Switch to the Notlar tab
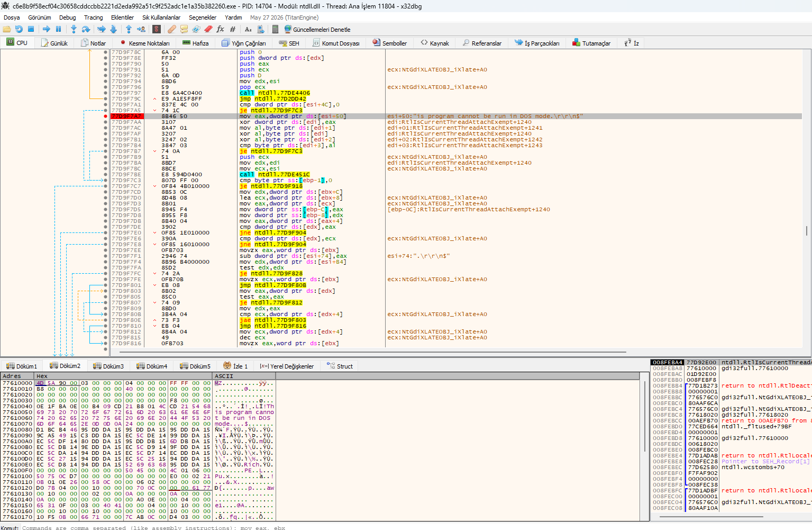The width and height of the screenshot is (812, 530). click(93, 43)
